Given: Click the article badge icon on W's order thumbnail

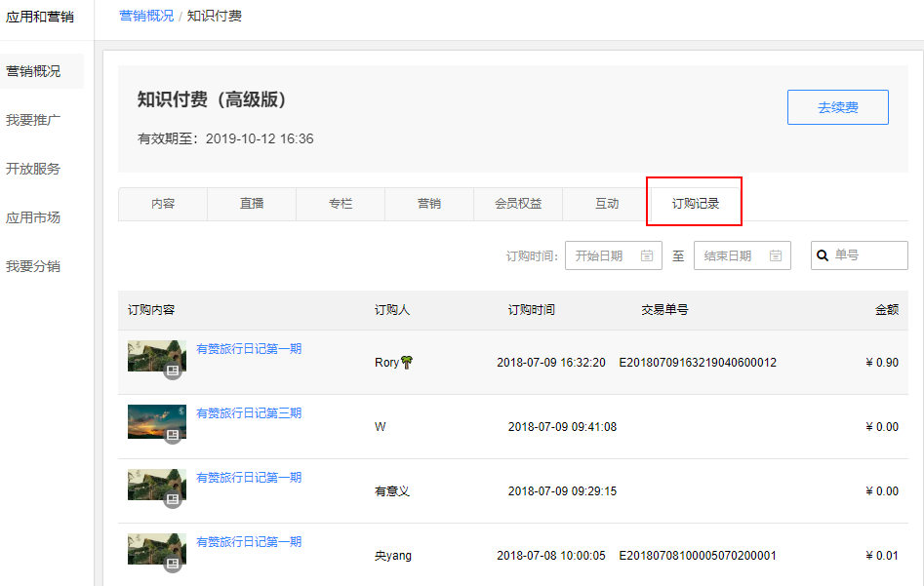Looking at the screenshot, I should point(172,435).
